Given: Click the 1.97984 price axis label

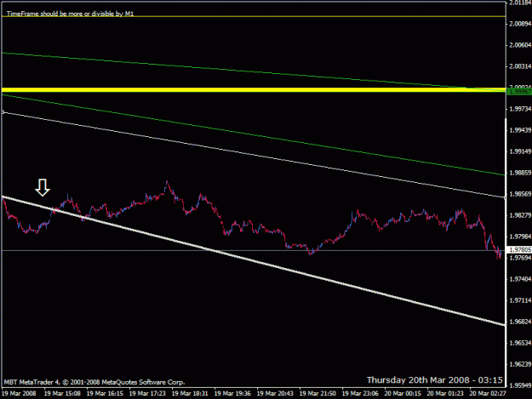Looking at the screenshot, I should coord(520,237).
